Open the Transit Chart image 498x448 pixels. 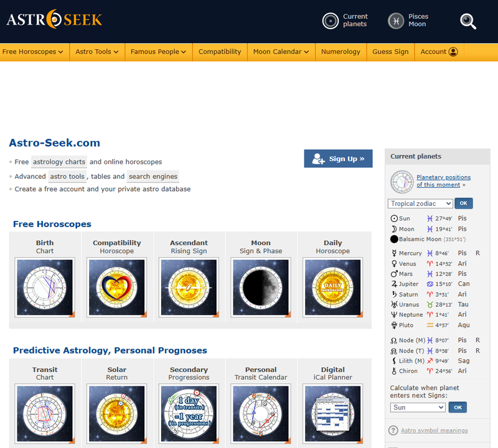point(45,414)
